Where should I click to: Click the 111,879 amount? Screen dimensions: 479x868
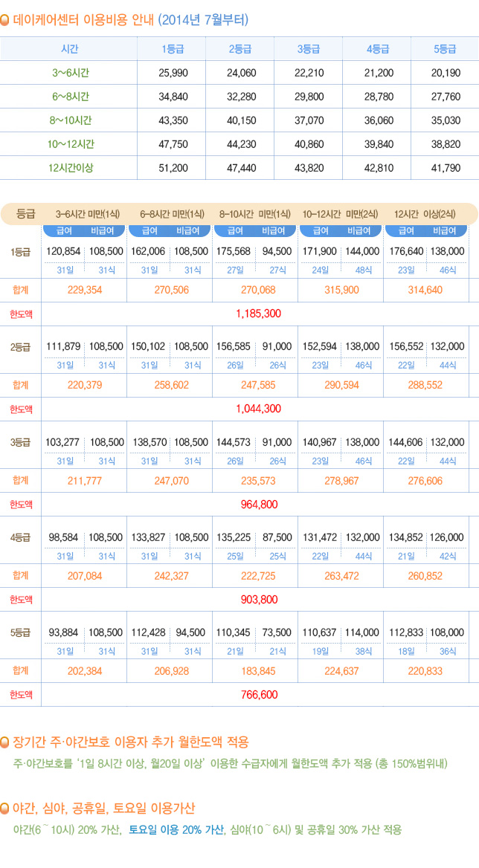(x=63, y=346)
